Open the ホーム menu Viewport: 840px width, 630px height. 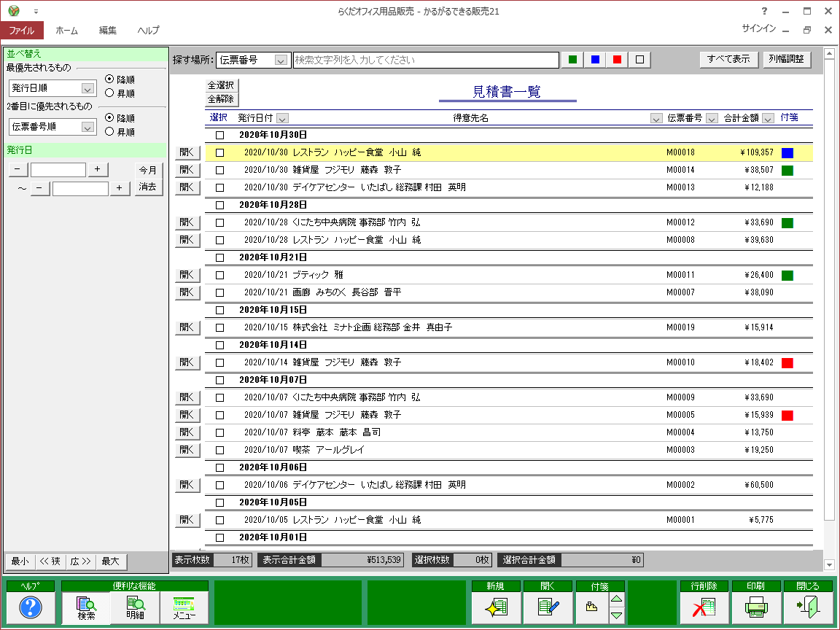(66, 31)
